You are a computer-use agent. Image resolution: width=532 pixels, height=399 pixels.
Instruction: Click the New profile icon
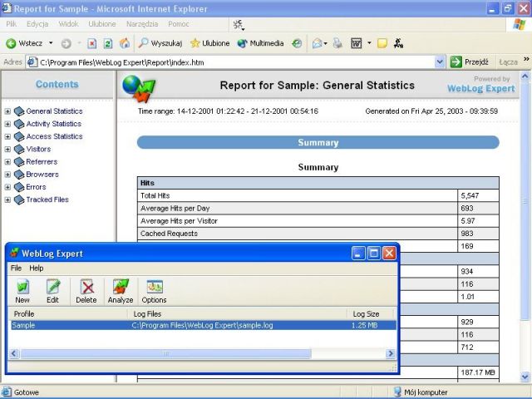click(22, 288)
